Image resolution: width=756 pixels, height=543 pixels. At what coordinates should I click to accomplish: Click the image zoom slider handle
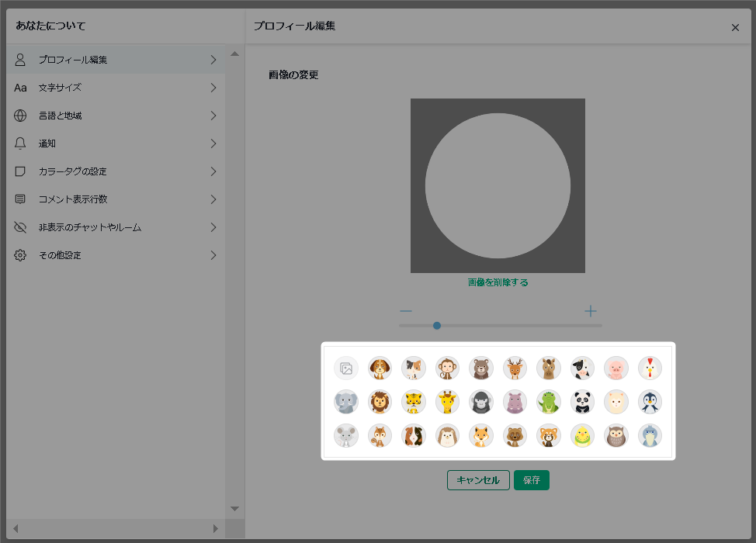click(x=437, y=326)
